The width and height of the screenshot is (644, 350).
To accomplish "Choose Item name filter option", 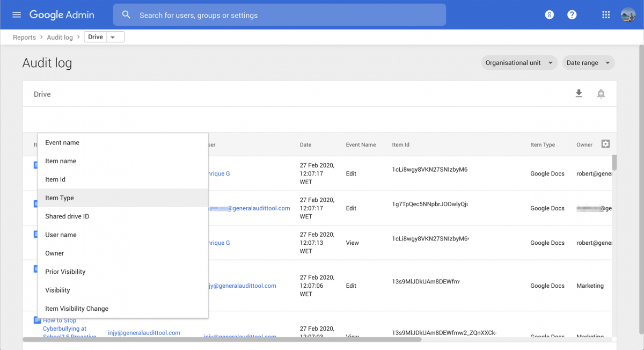I will (x=123, y=161).
